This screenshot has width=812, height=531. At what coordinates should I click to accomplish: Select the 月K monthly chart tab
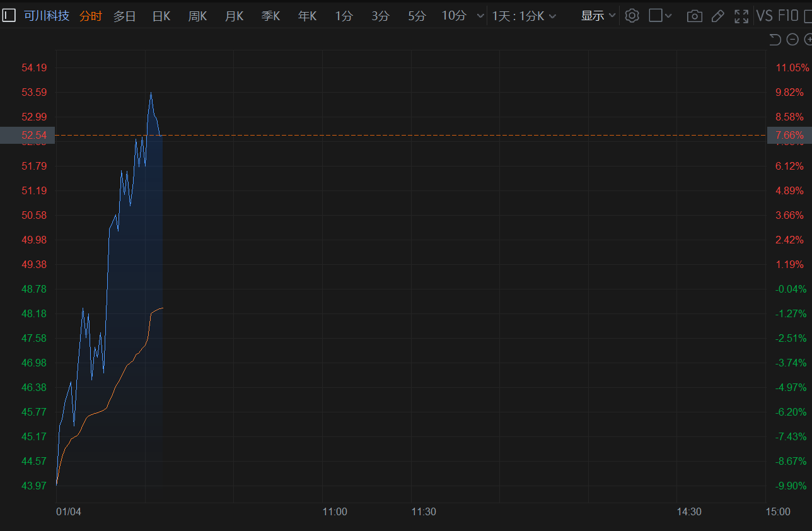pyautogui.click(x=234, y=16)
